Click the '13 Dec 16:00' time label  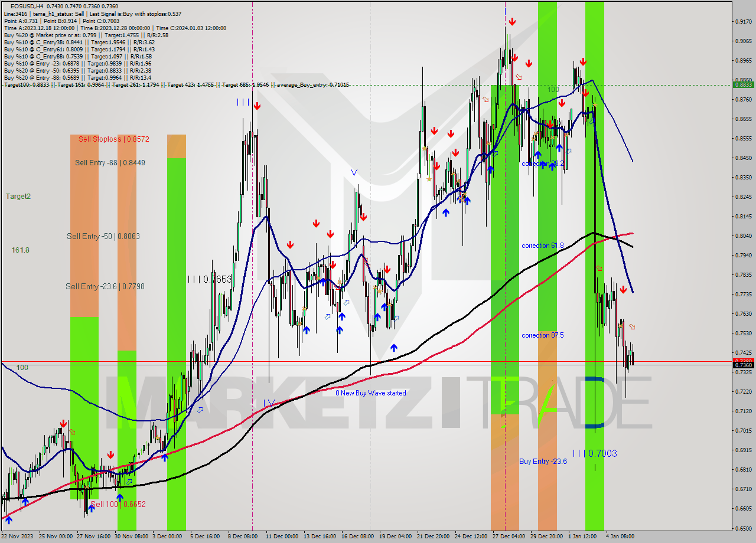tap(320, 537)
